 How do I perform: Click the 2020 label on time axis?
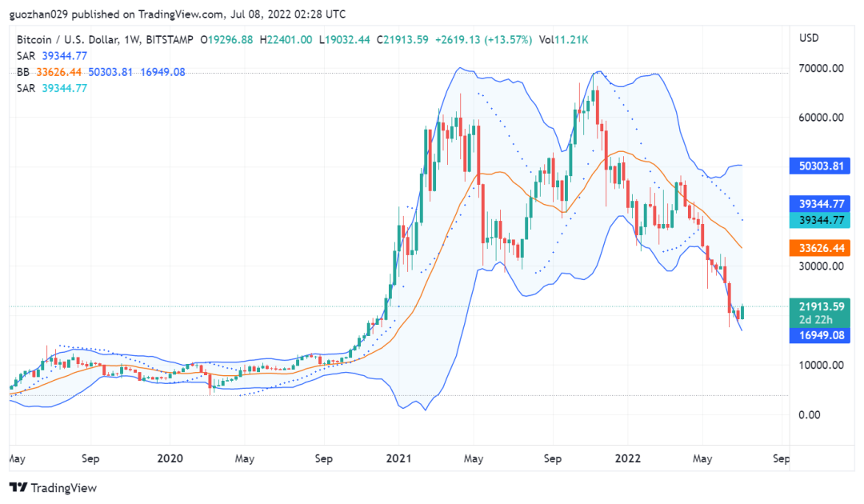point(170,458)
